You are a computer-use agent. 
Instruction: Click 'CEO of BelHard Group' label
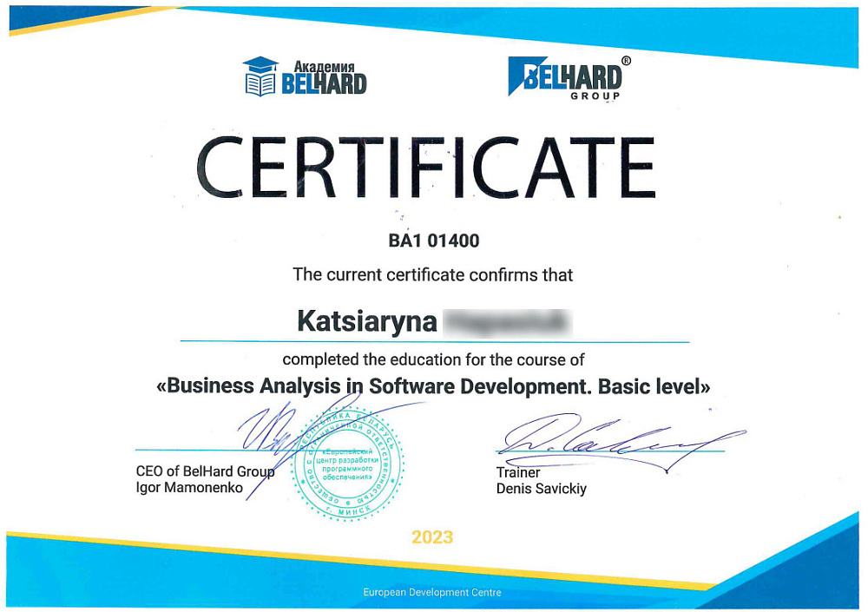[x=205, y=471]
